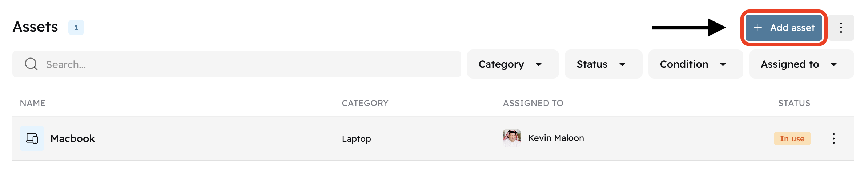Expand the Condition filter dropdown
The width and height of the screenshot is (868, 173).
[x=695, y=64]
